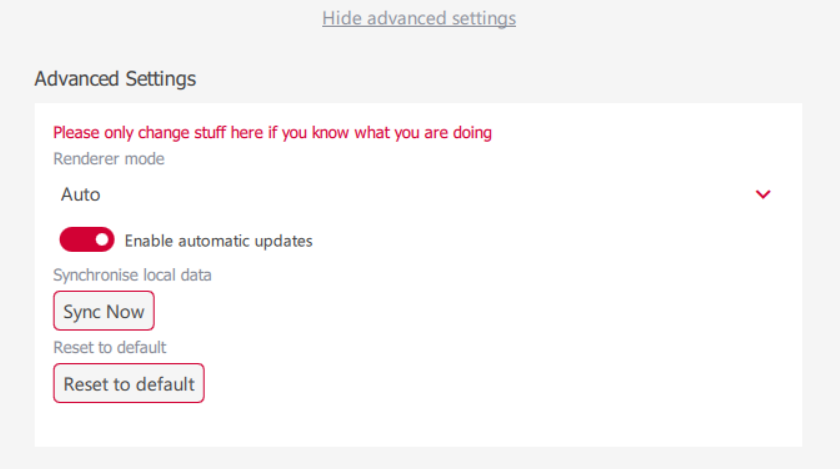The image size is (840, 469).
Task: Click the red warning message text
Action: pyautogui.click(x=272, y=132)
